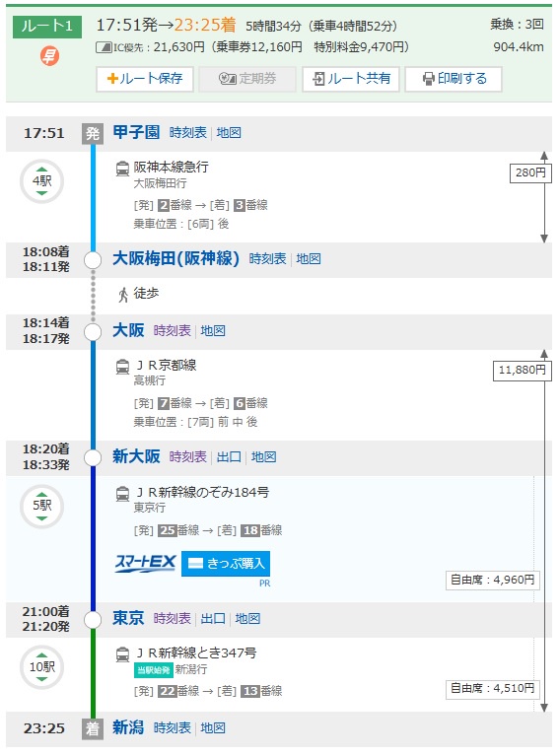Click the train icon beside JR京都線

coord(122,367)
